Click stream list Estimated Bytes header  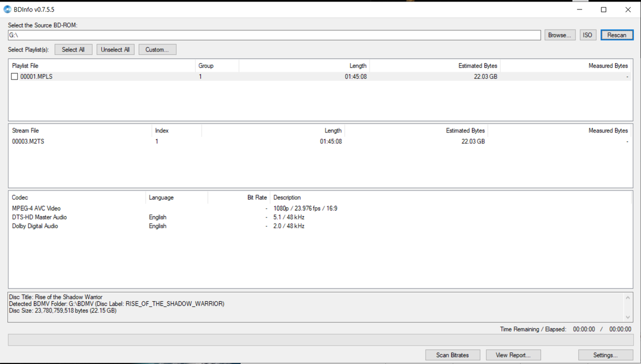417,130
